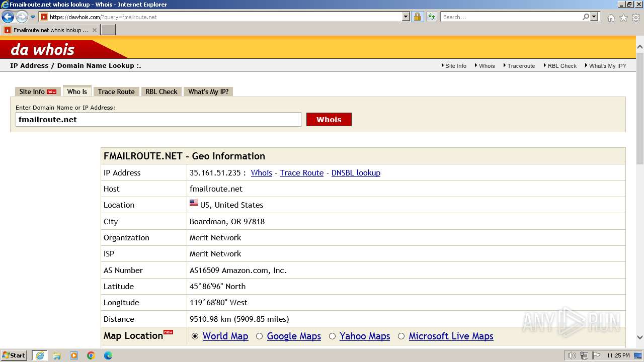Click the US flag icon in Location row

tap(194, 203)
